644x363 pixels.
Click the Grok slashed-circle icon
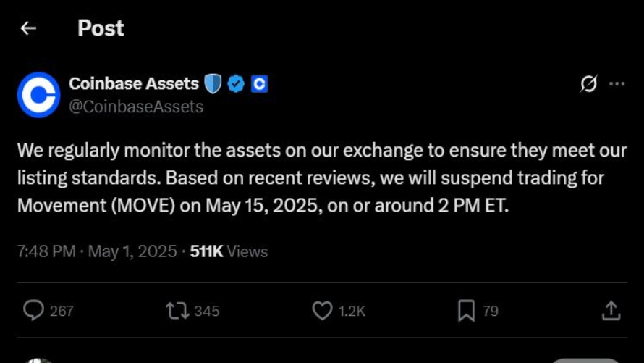588,83
